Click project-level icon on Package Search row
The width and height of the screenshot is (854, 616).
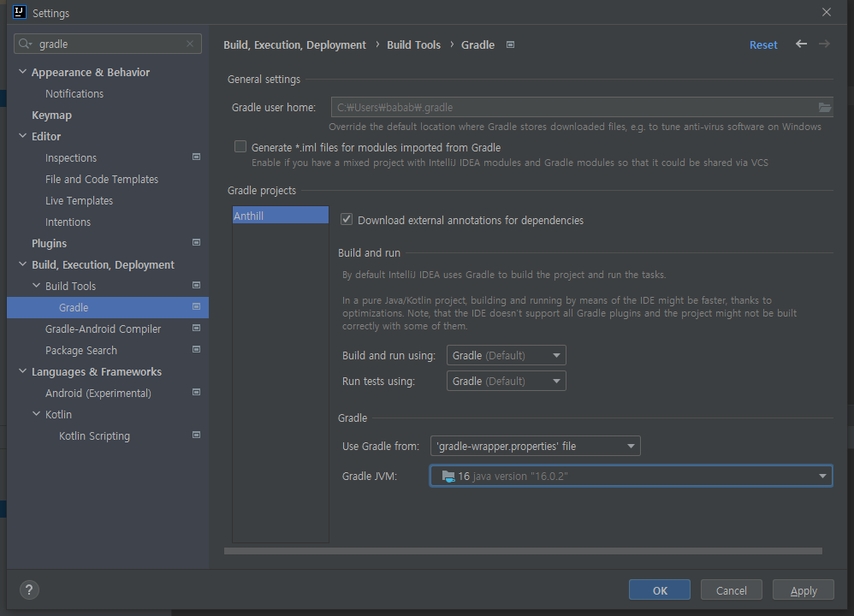[197, 349]
